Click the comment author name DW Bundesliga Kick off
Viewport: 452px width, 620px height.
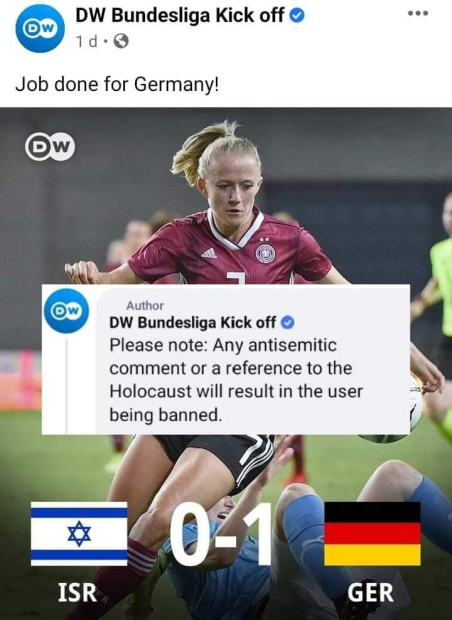pyautogui.click(x=193, y=323)
